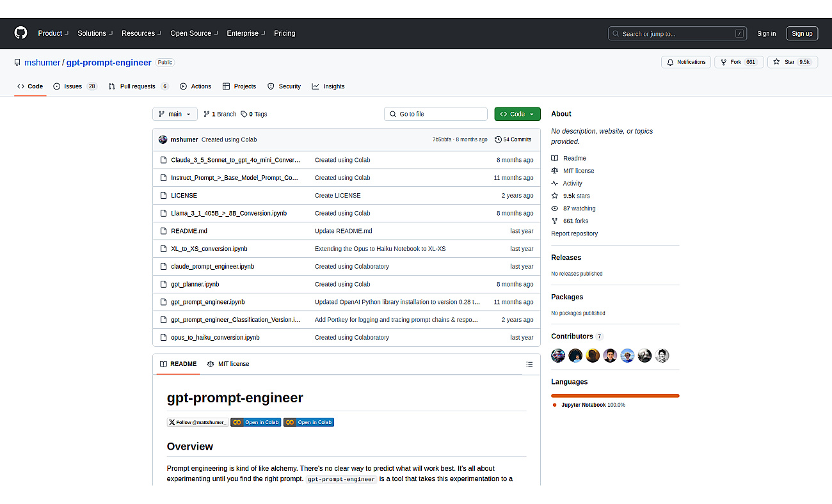832x504 pixels.
Task: Open the Activity link
Action: (x=567, y=184)
